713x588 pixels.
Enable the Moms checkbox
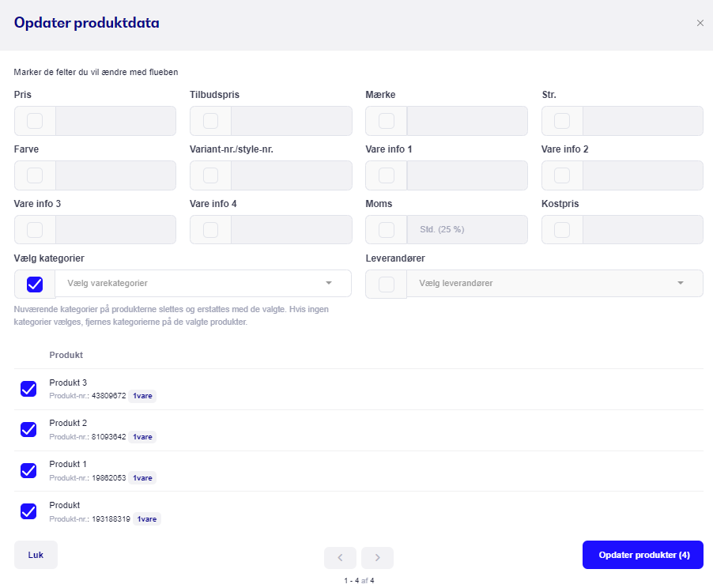387,230
